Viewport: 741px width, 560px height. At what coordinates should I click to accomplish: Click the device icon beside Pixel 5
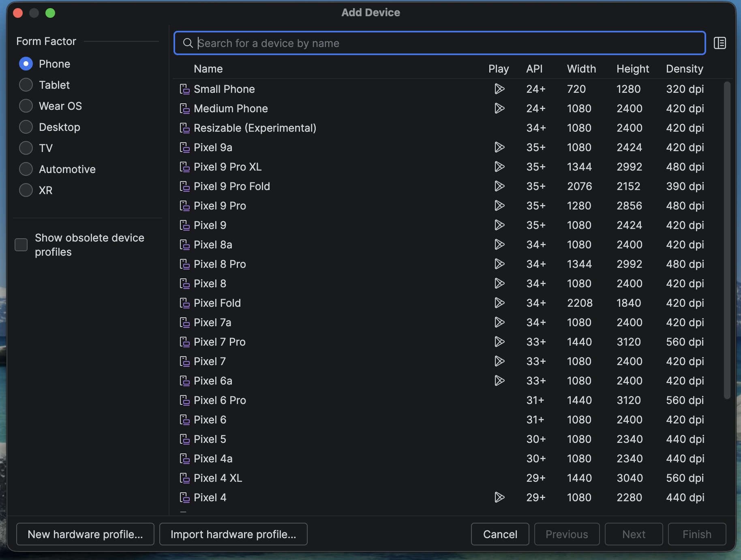184,439
